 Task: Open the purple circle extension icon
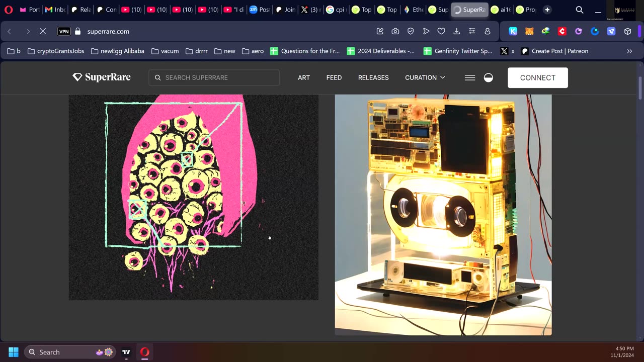click(x=579, y=31)
